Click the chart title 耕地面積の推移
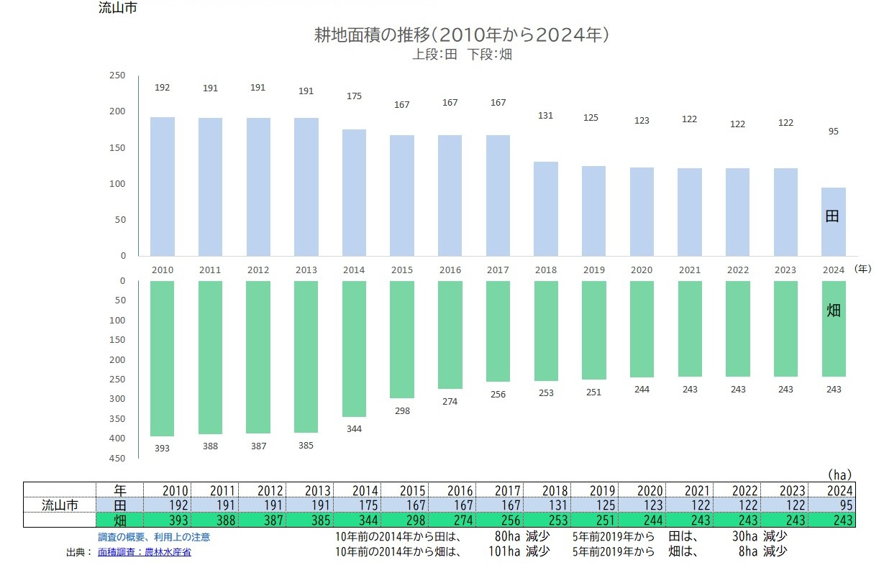Image resolution: width=884 pixels, height=588 pixels. [462, 35]
